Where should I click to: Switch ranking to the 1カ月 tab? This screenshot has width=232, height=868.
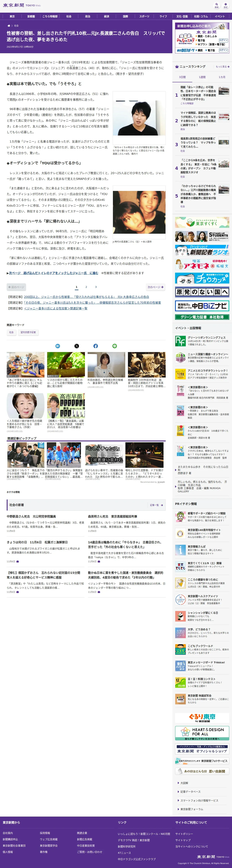click(x=222, y=77)
